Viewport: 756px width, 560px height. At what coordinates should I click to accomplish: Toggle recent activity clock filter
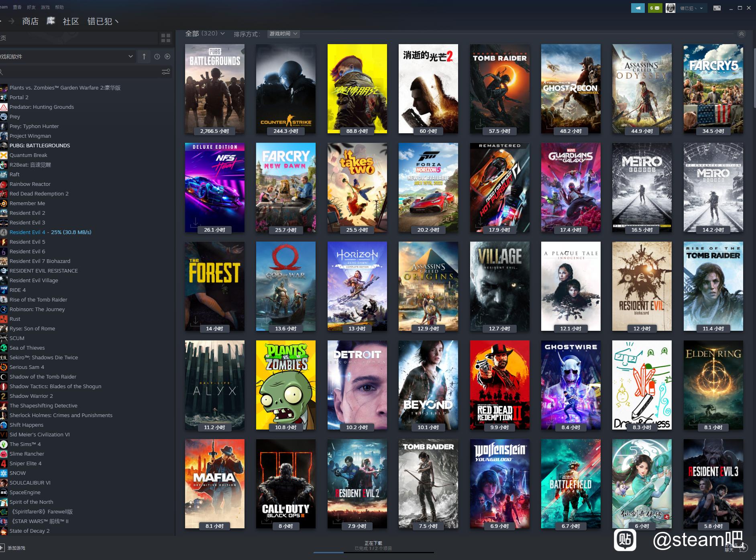157,57
